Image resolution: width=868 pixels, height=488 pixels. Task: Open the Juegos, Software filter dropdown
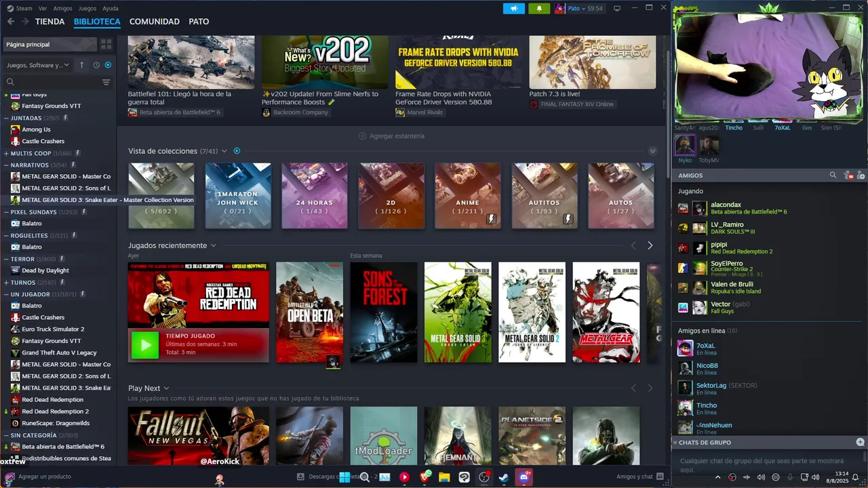coord(38,65)
